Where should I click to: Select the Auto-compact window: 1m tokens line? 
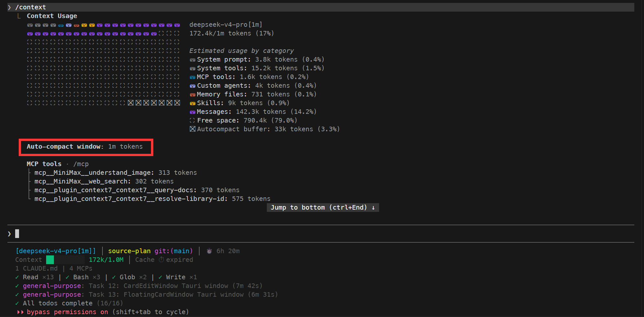(x=85, y=147)
